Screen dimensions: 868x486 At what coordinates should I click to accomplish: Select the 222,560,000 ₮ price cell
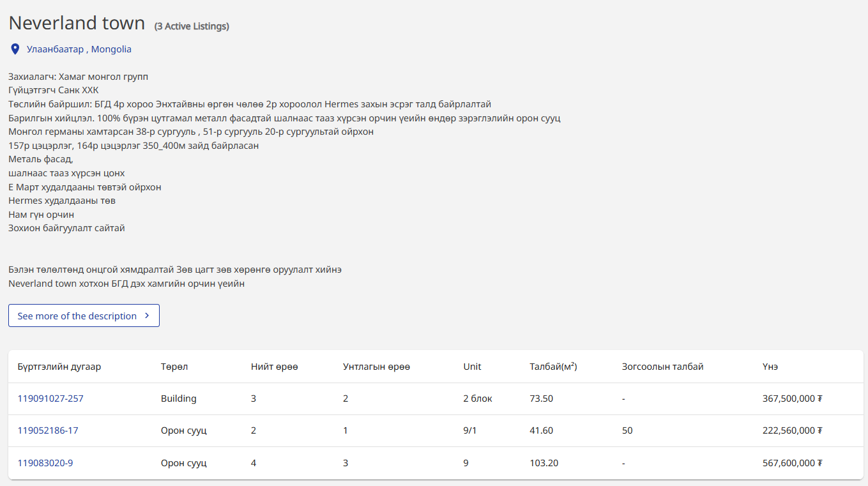[x=792, y=430]
